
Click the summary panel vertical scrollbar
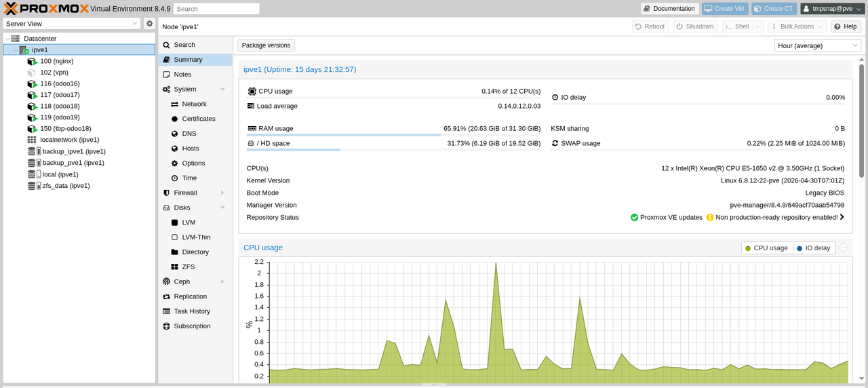point(862,121)
